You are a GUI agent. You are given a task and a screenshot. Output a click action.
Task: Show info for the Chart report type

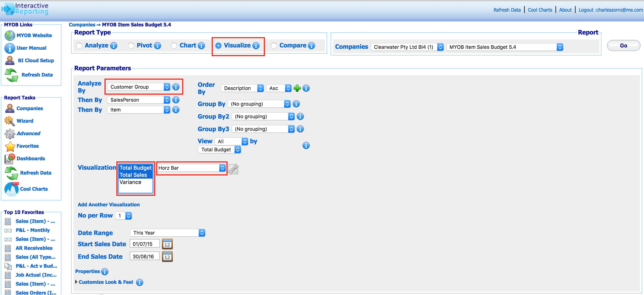pos(201,45)
